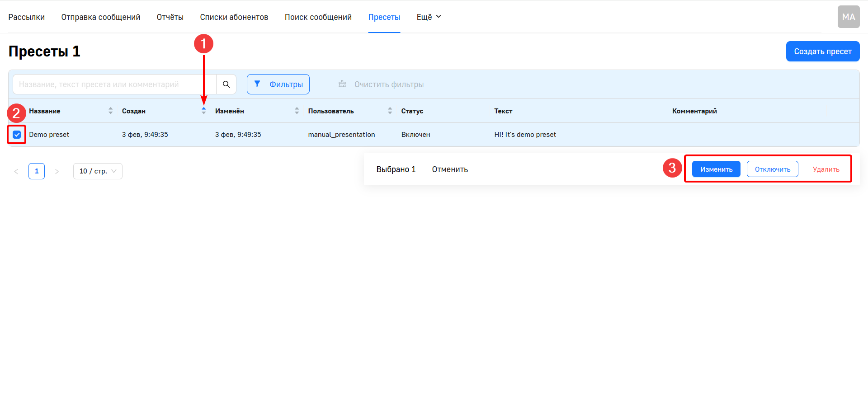The image size is (868, 412).
Task: Switch to the Рассылки tab
Action: point(26,17)
